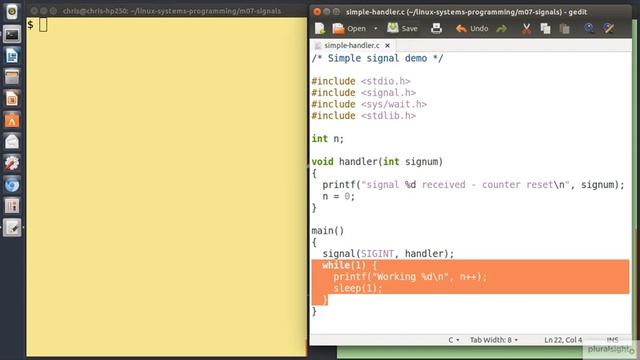Launch Chromium browser from the dock
640x360 pixels.
click(12, 185)
